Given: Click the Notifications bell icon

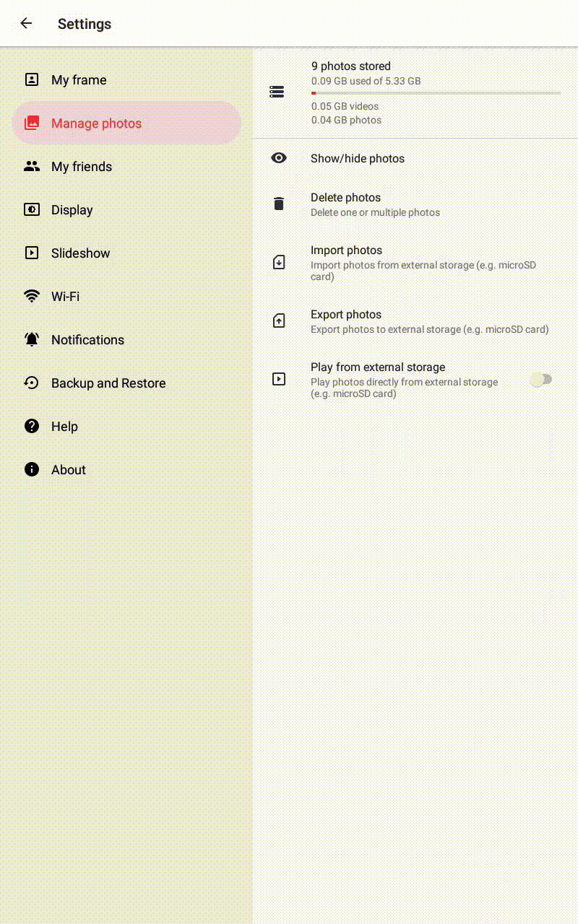Looking at the screenshot, I should pos(32,339).
